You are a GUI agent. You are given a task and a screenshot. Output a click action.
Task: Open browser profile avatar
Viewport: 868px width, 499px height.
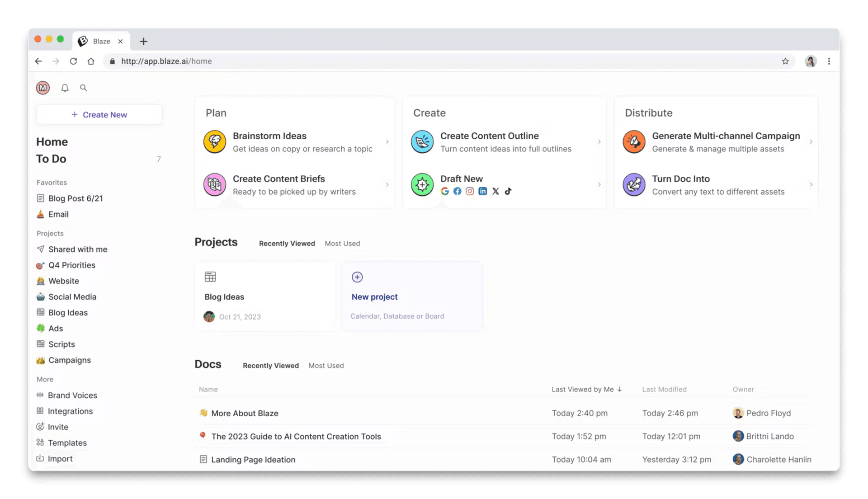click(x=811, y=61)
